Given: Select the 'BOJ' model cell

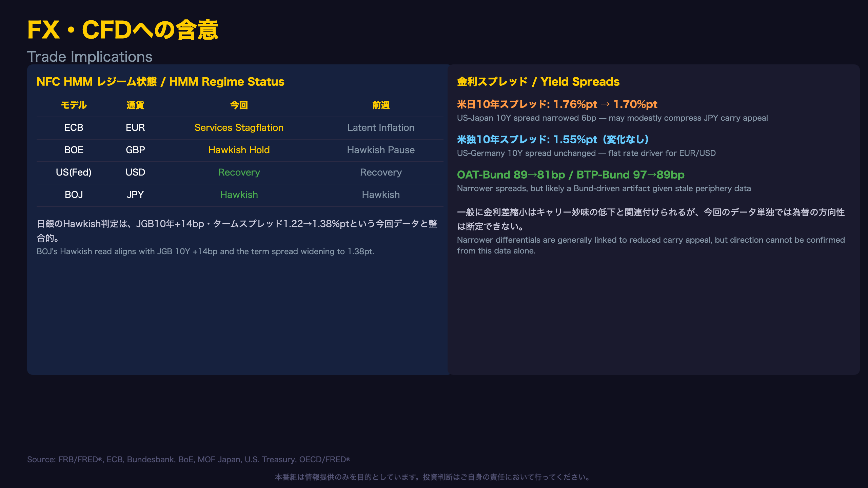Looking at the screenshot, I should [74, 195].
